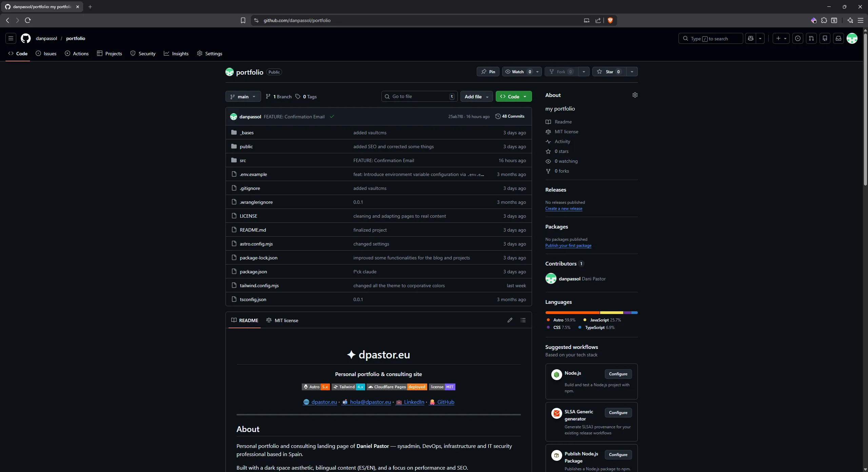
Task: Open user avatar menu in header
Action: coord(852,38)
